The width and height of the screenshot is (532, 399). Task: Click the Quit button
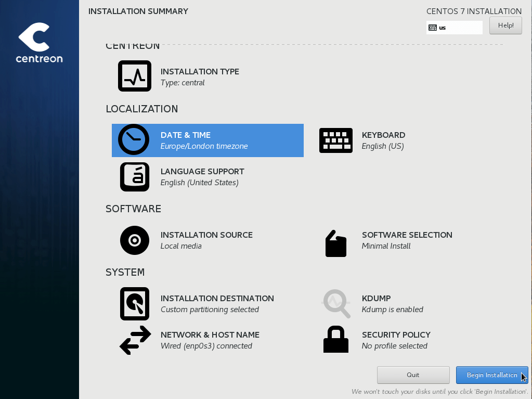point(413,375)
